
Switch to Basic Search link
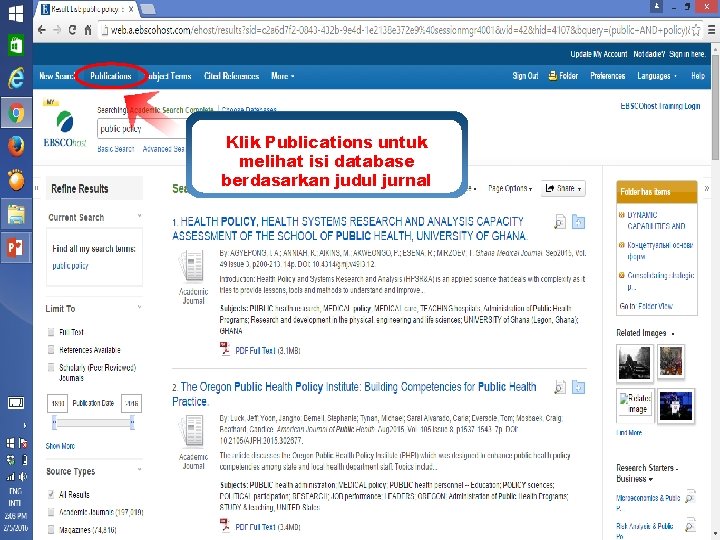coord(116,149)
